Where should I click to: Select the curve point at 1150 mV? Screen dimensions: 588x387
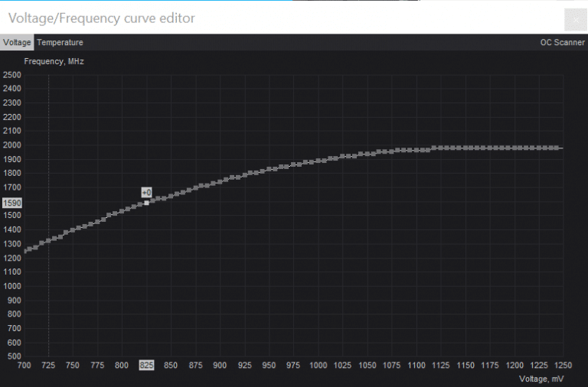pyautogui.click(x=465, y=148)
